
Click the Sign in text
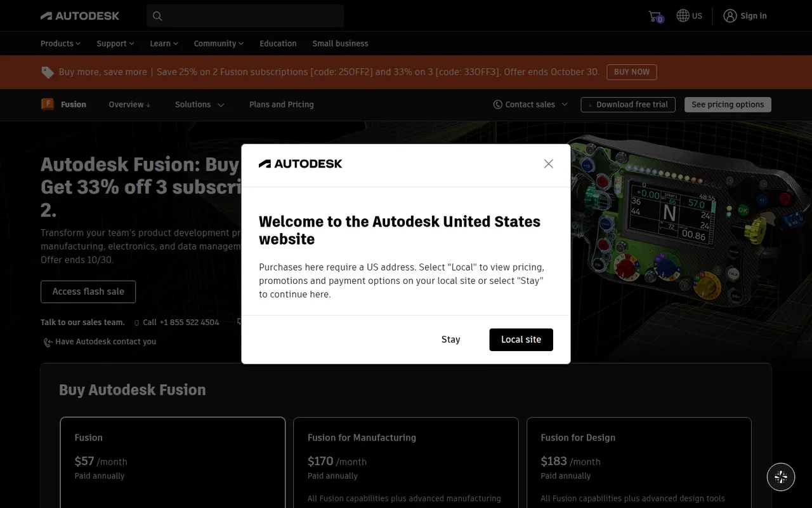tap(754, 16)
